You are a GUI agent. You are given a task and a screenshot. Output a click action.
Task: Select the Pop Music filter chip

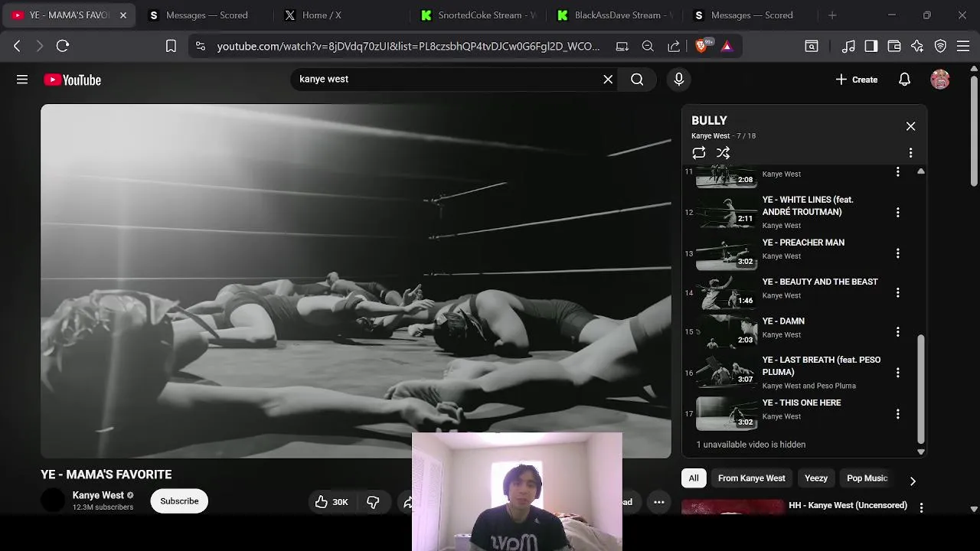pos(867,478)
